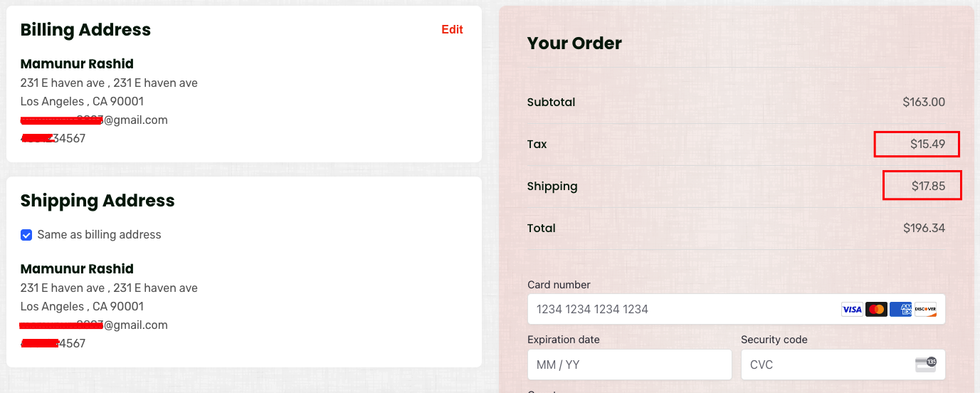The width and height of the screenshot is (980, 393).
Task: Click into the Expiration date field
Action: [x=629, y=365]
